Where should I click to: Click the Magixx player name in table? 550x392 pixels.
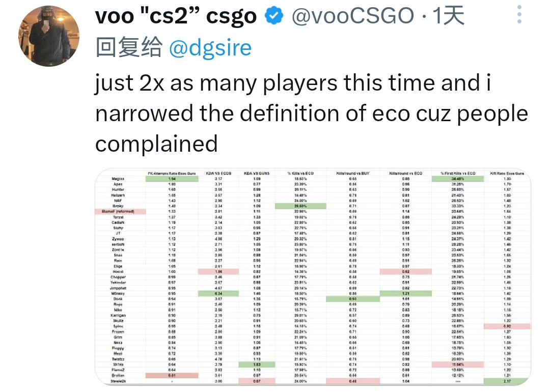coord(118,179)
